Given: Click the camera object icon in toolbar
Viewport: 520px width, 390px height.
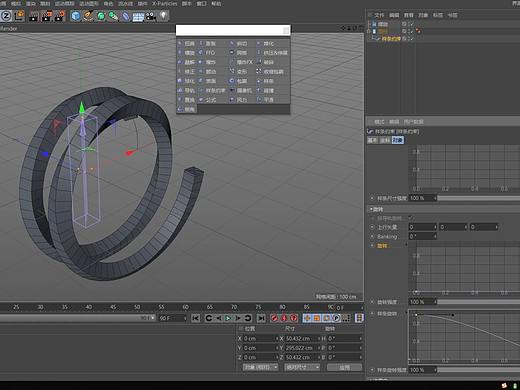Looking at the screenshot, I should point(151,16).
